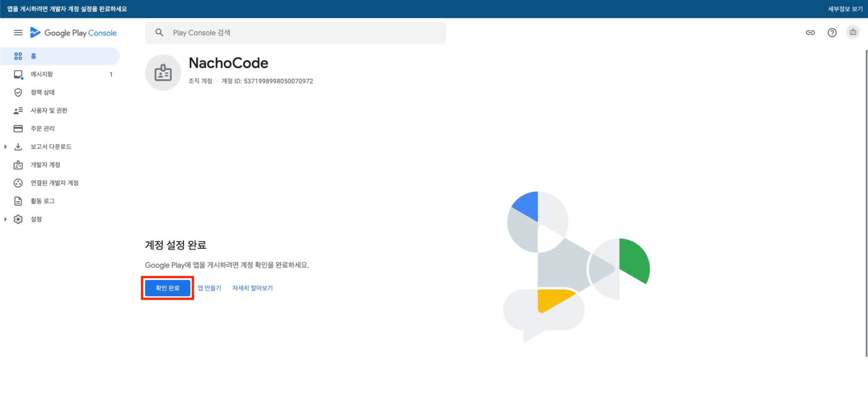Open the help question mark icon
868x415 pixels.
tap(832, 33)
